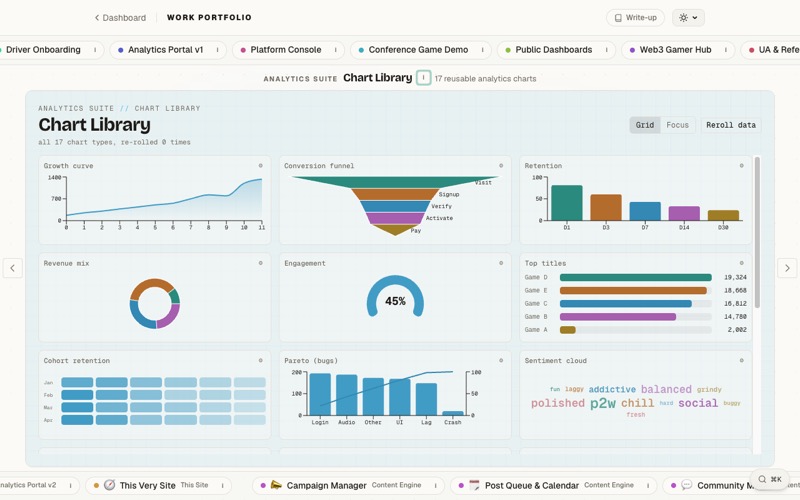The image size is (800, 500).
Task: Click the Jan row first cohort cell
Action: pyautogui.click(x=77, y=382)
